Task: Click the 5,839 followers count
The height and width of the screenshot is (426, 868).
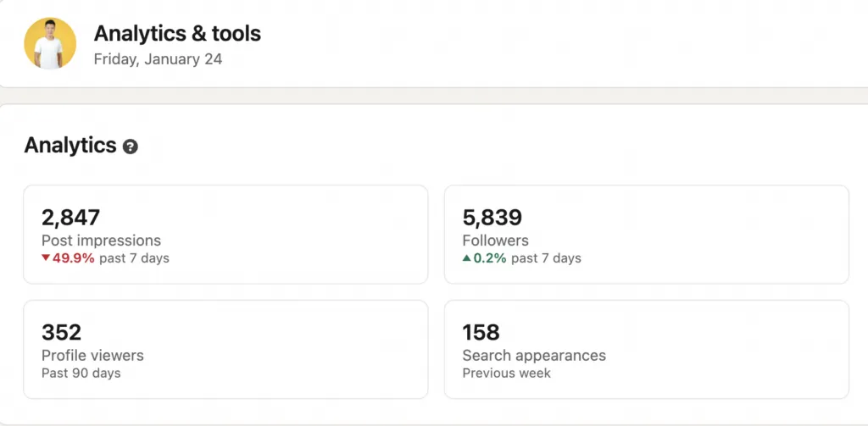Action: (x=492, y=218)
